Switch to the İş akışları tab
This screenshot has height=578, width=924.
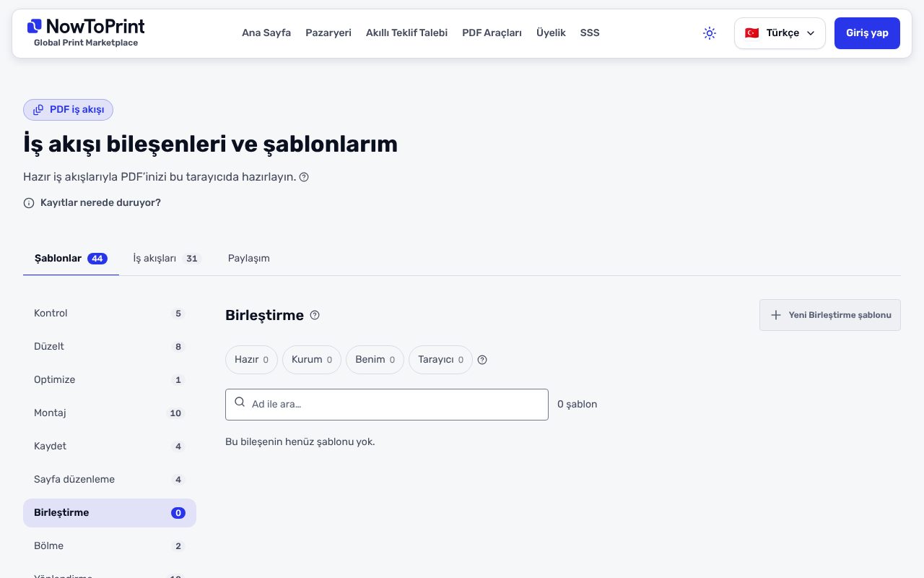point(165,259)
